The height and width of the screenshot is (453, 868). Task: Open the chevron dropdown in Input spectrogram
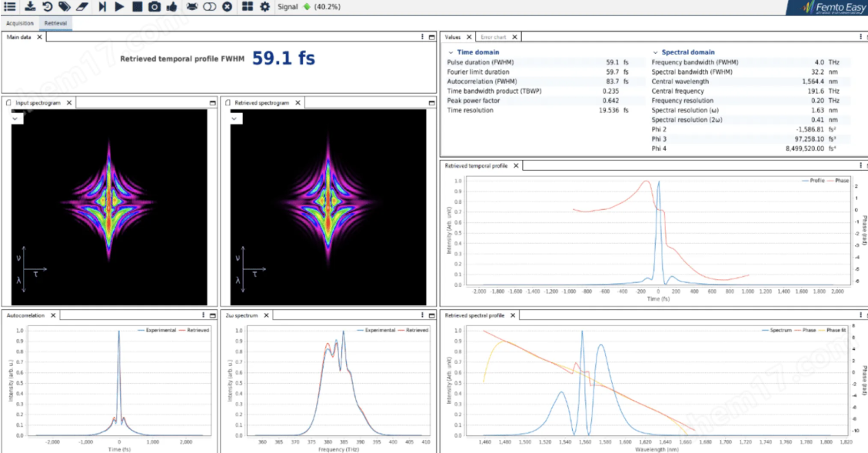pyautogui.click(x=15, y=118)
